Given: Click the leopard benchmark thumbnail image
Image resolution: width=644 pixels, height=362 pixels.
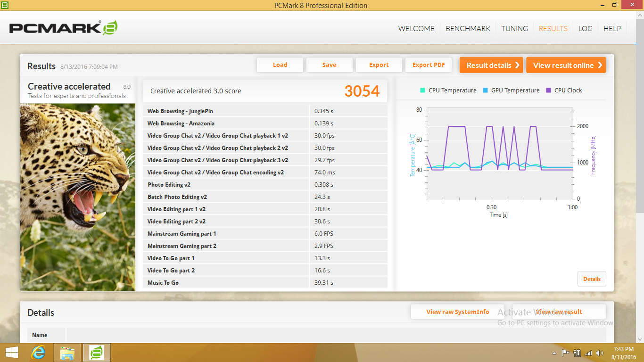Looking at the screenshot, I should (x=78, y=197).
